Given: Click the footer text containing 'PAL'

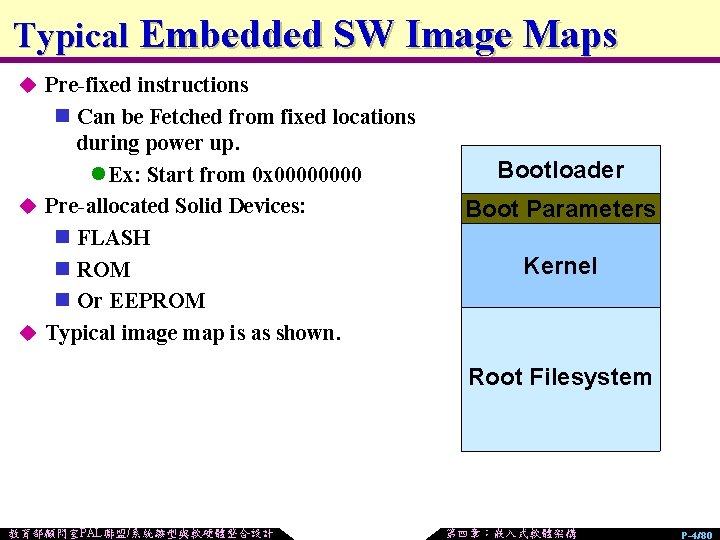Looking at the screenshot, I should (x=141, y=534).
